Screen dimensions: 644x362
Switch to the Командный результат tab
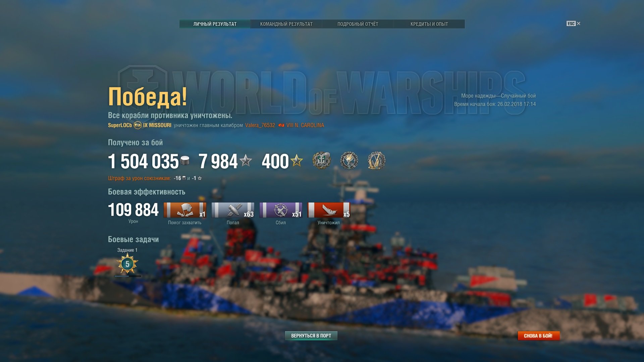[286, 24]
